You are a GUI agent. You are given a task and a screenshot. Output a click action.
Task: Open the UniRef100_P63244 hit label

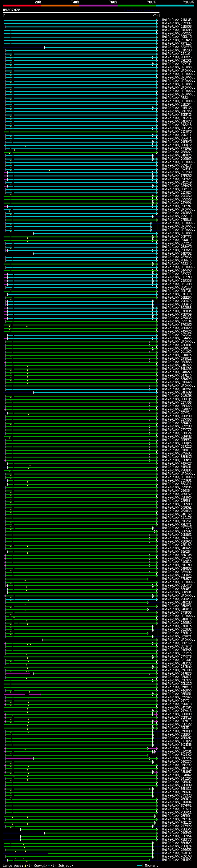pyautogui.click(x=176, y=98)
